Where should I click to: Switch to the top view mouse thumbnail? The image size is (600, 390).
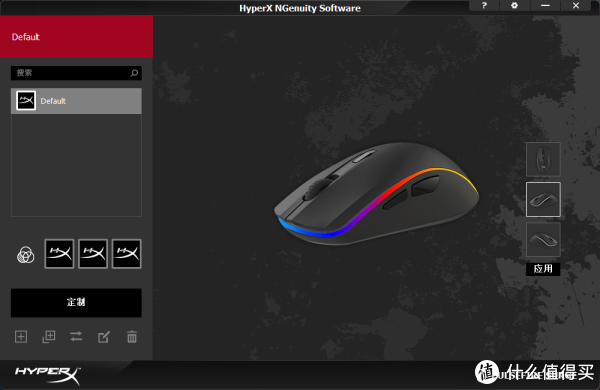[x=543, y=159]
